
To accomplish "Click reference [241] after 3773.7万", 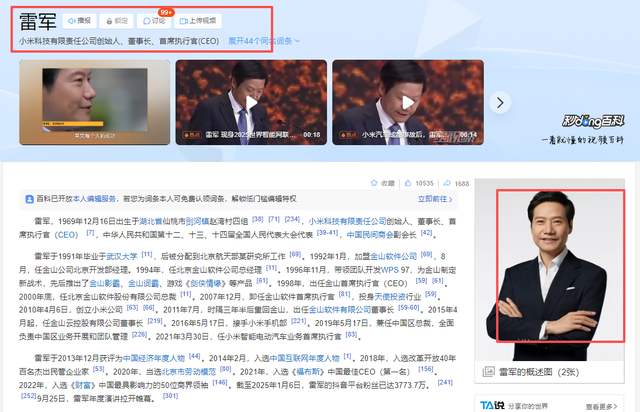I will (x=445, y=383).
